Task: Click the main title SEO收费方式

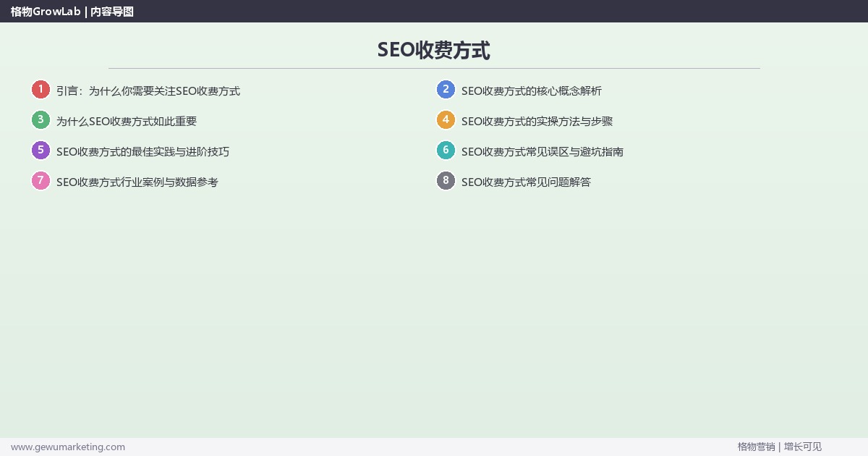Action: point(434,50)
